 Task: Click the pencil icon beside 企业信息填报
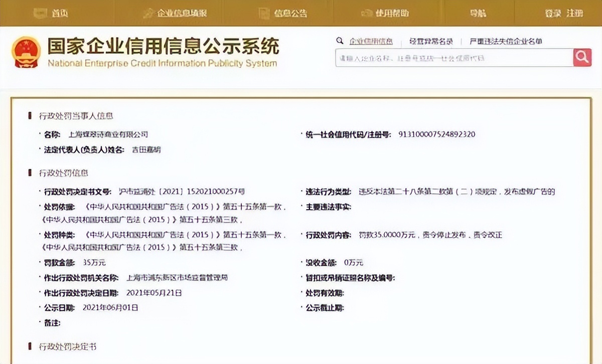click(x=148, y=13)
